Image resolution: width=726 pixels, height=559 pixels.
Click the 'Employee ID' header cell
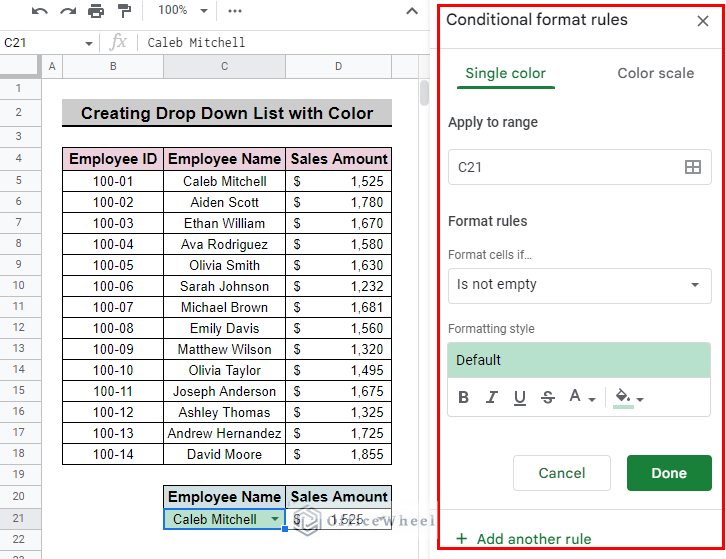click(x=113, y=159)
